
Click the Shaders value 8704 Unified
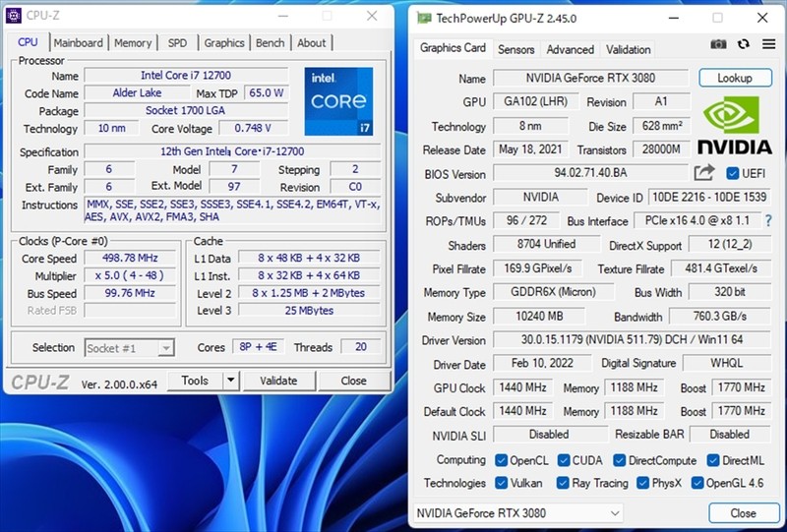547,245
